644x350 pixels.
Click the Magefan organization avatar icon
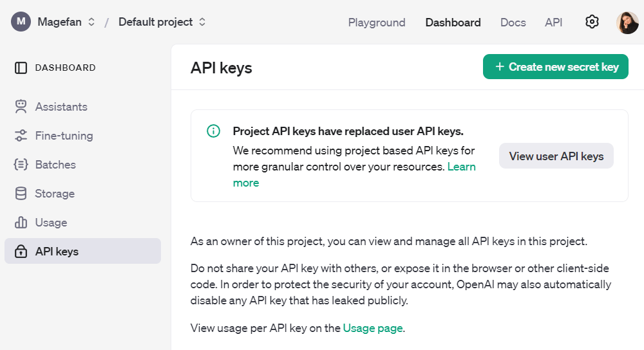click(x=21, y=21)
